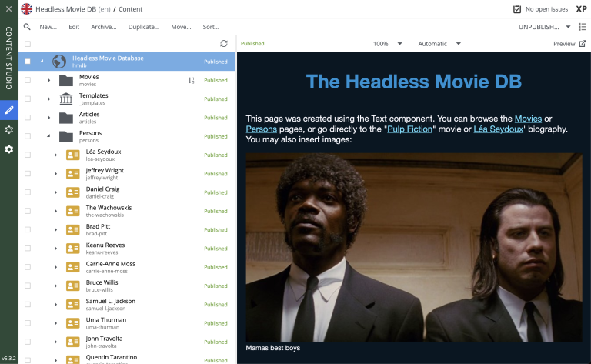Check the Templates row checkbox
591x364 pixels.
[28, 99]
